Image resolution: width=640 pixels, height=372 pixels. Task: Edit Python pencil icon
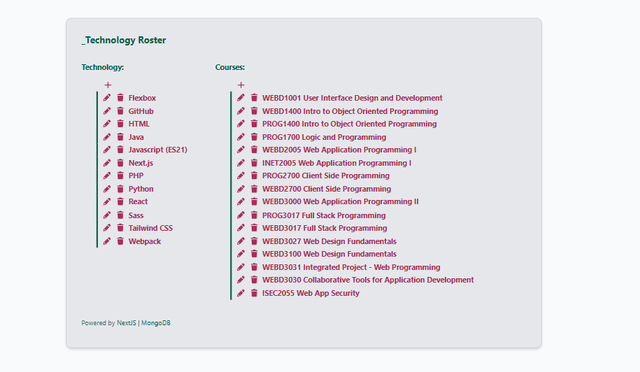[x=107, y=189]
